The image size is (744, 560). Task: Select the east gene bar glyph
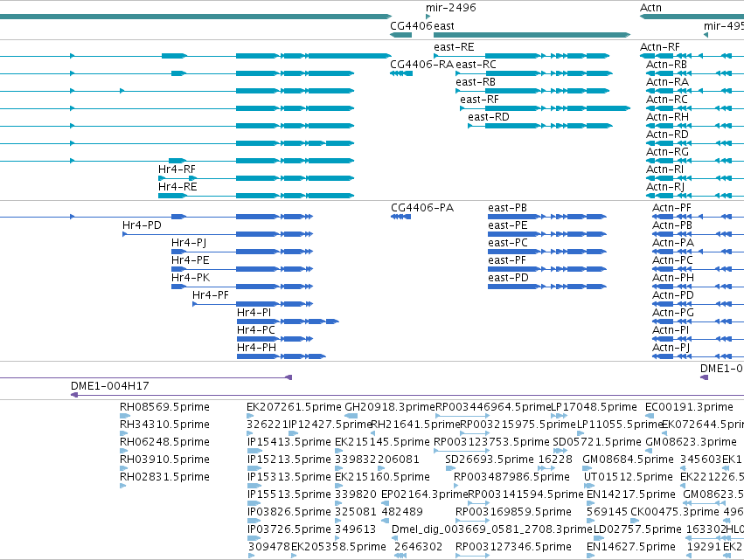tap(532, 35)
